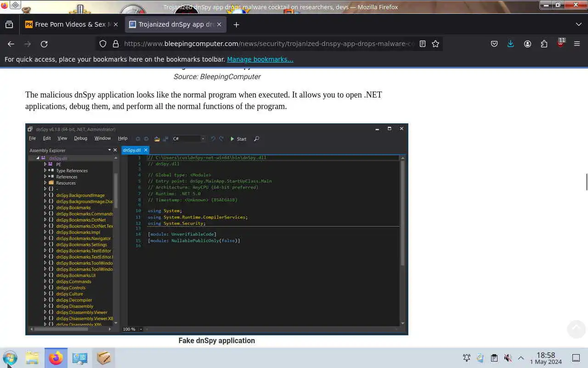
Task: Open the package box taskbar icon
Action: point(104,358)
